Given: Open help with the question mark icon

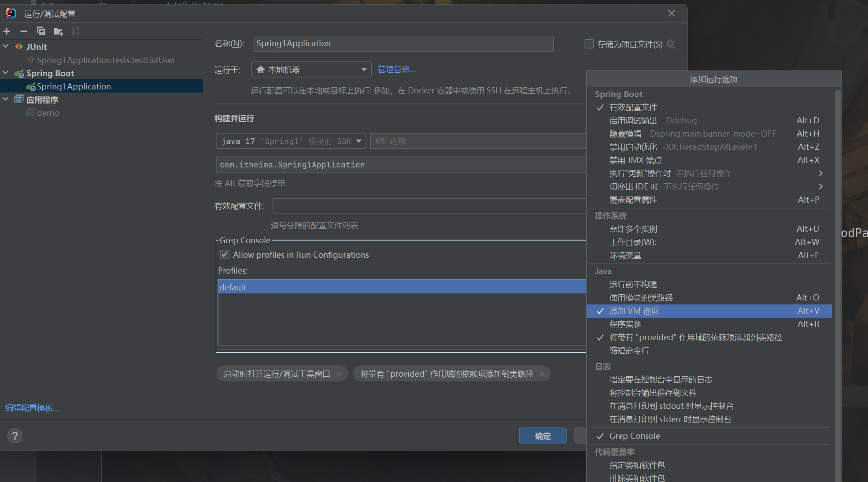Looking at the screenshot, I should coord(15,436).
